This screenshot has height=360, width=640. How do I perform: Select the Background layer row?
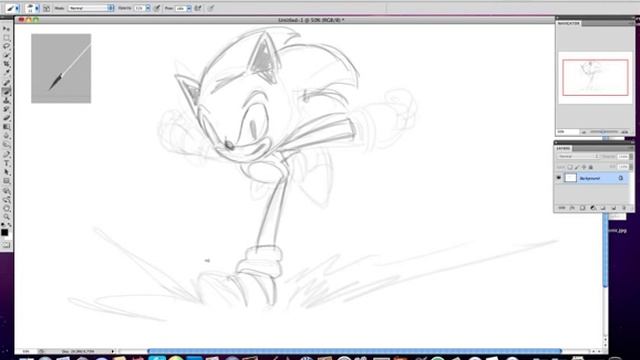coord(593,178)
